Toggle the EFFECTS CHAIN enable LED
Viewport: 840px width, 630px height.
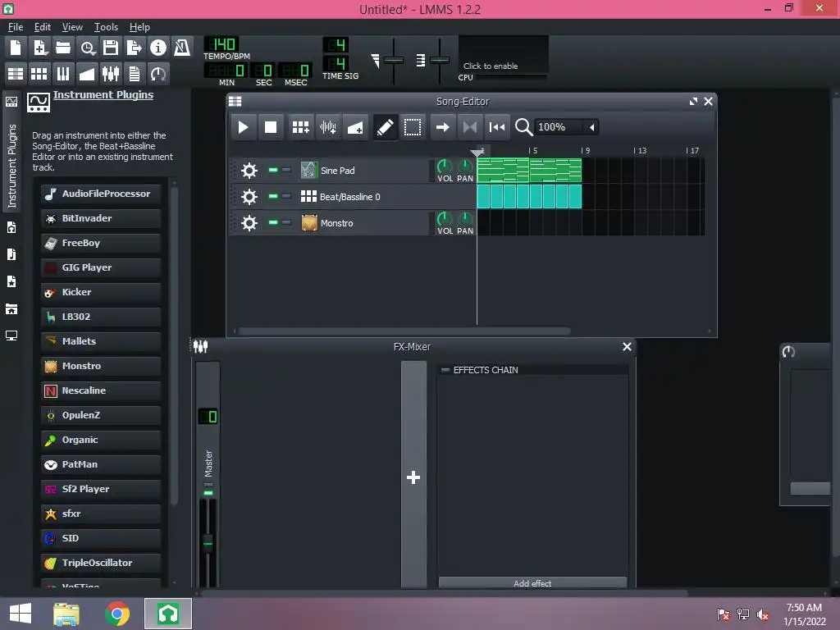[x=445, y=370]
